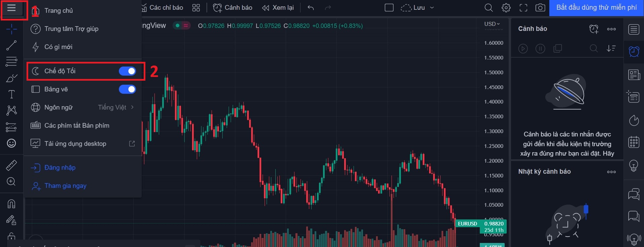Open streams broadcast icon in right sidebar

pos(634,239)
